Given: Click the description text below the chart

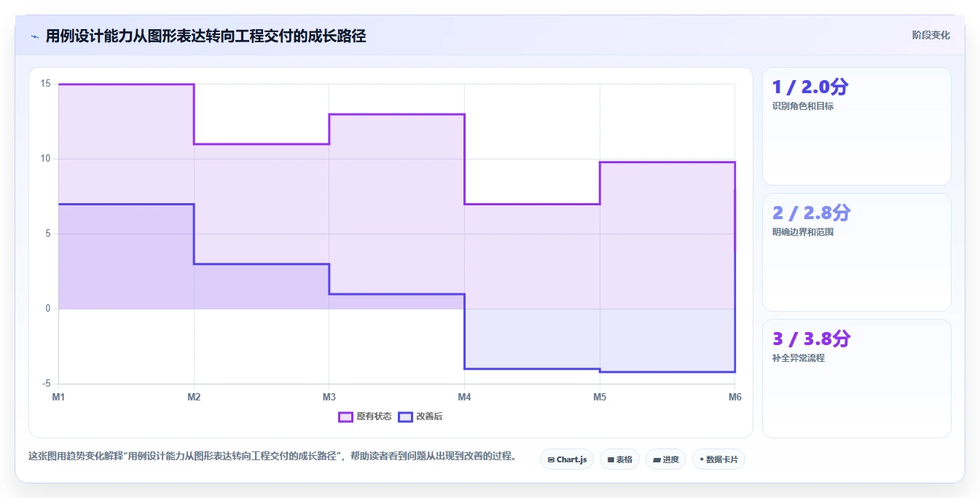Looking at the screenshot, I should (x=273, y=456).
